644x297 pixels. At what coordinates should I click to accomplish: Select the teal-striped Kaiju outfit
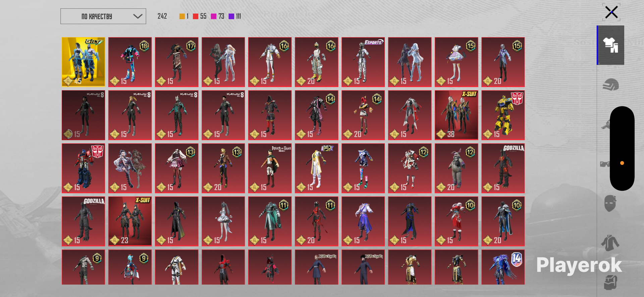[176, 115]
